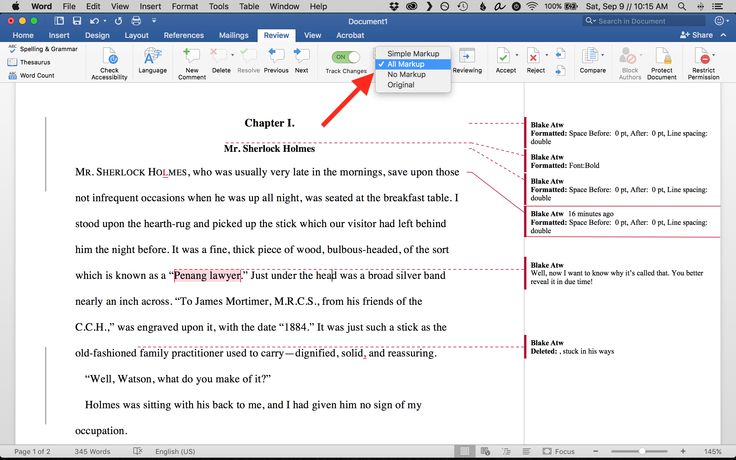The image size is (736, 460).
Task: Click the spelling proofing icon in status bar
Action: point(138,451)
